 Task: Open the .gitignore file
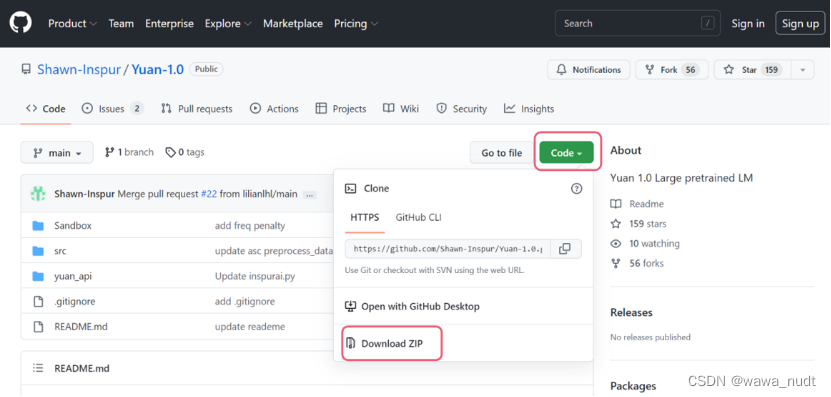75,302
